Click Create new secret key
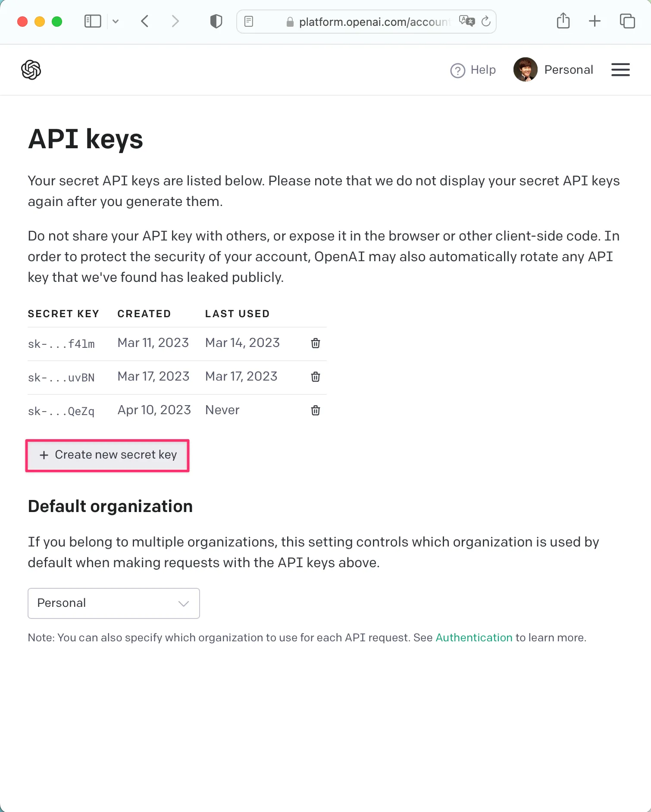The width and height of the screenshot is (651, 812). click(107, 455)
